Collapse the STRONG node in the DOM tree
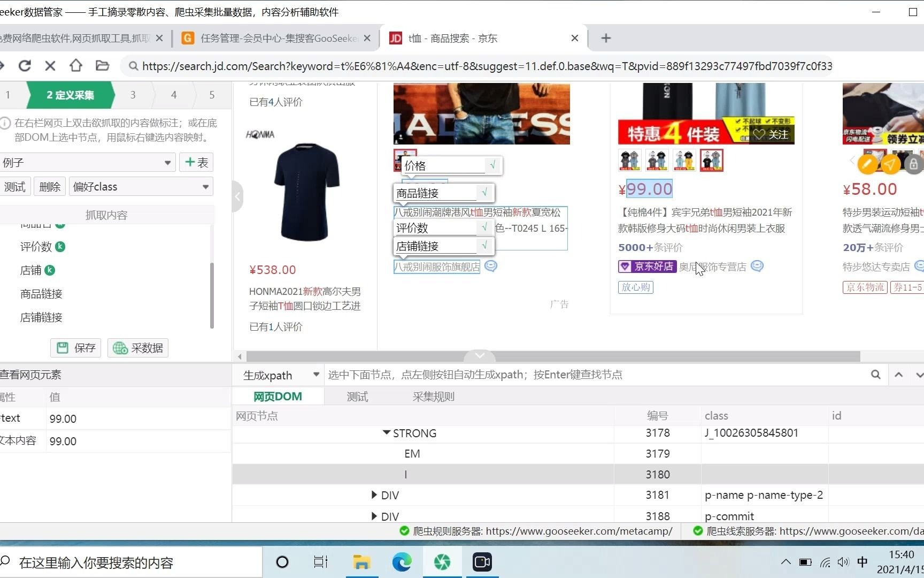The height and width of the screenshot is (578, 924). point(386,432)
